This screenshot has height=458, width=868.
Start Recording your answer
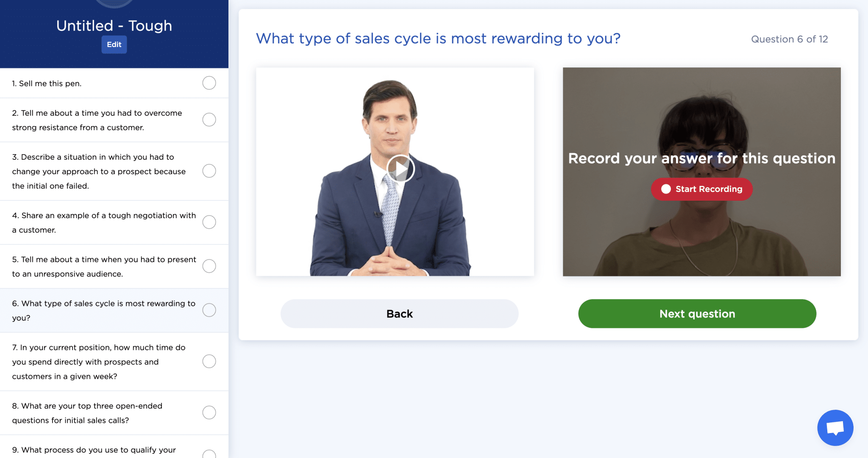pyautogui.click(x=701, y=189)
